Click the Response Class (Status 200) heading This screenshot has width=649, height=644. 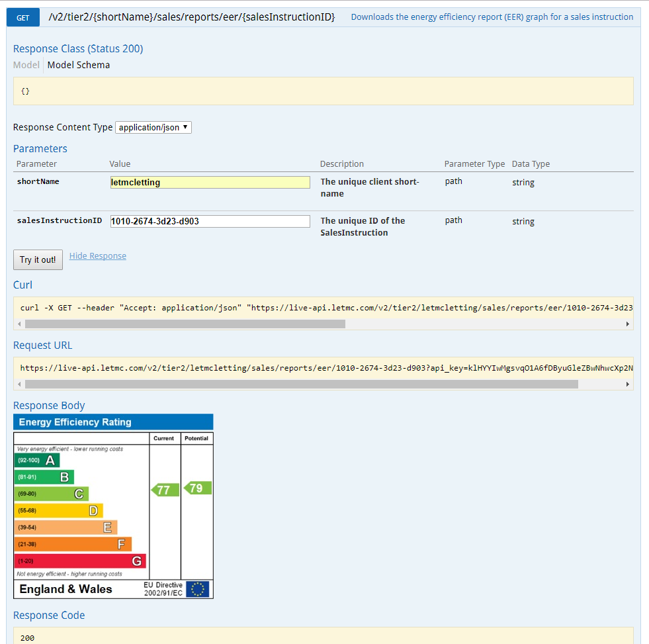(x=78, y=49)
